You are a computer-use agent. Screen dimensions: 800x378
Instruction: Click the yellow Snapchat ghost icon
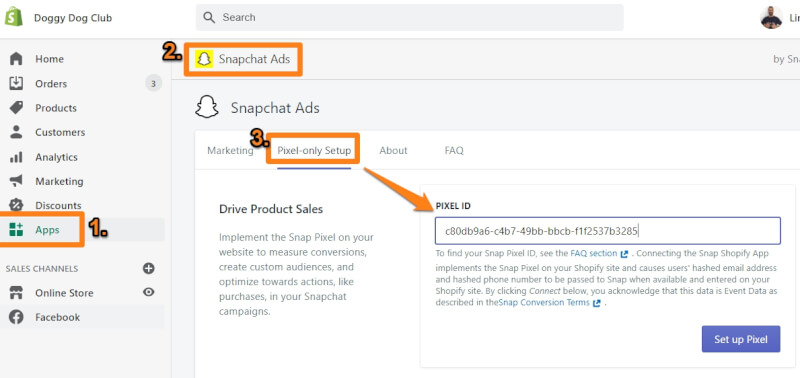coord(204,59)
